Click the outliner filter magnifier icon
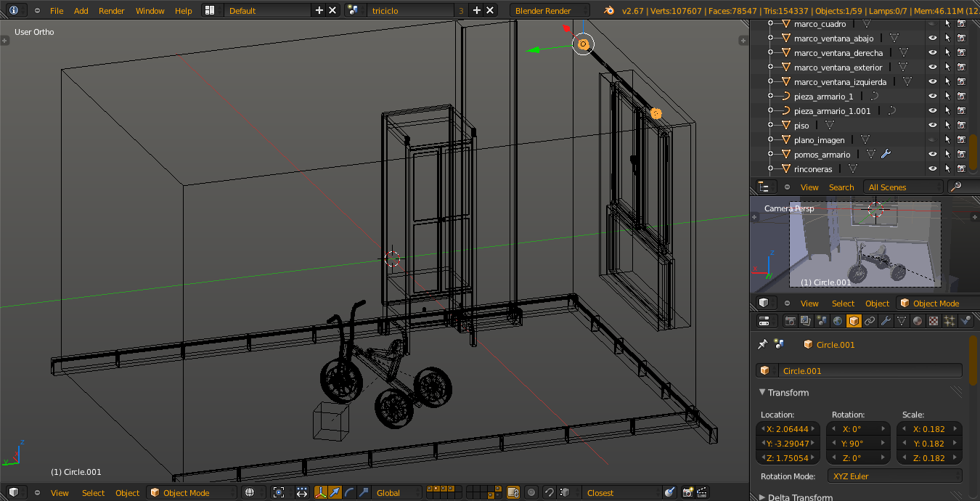980x501 pixels. pyautogui.click(x=956, y=187)
